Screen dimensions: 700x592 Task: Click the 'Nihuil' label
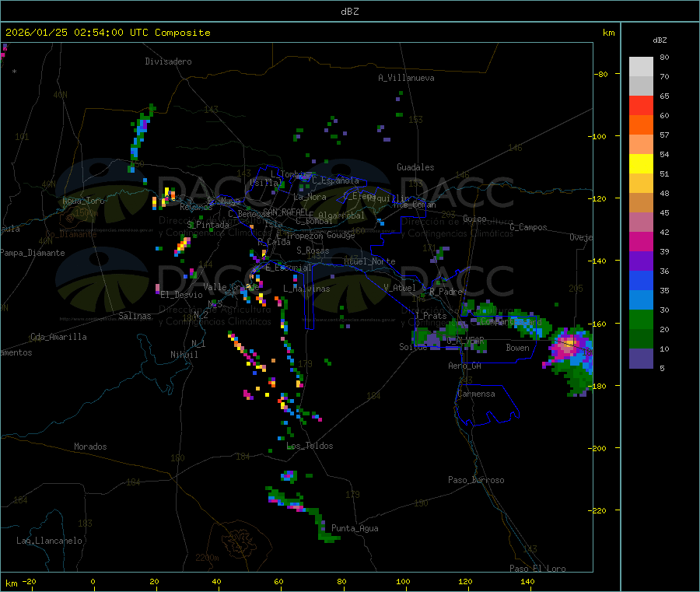(x=184, y=355)
